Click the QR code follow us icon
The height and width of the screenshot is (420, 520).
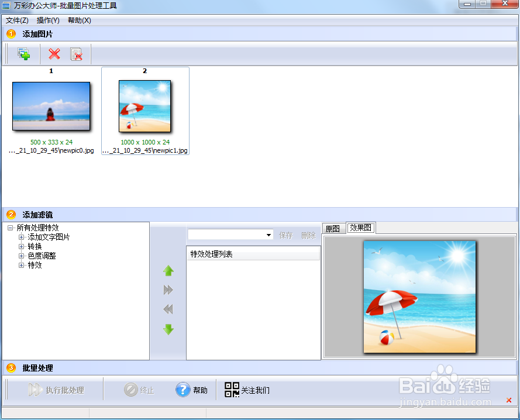click(x=232, y=390)
